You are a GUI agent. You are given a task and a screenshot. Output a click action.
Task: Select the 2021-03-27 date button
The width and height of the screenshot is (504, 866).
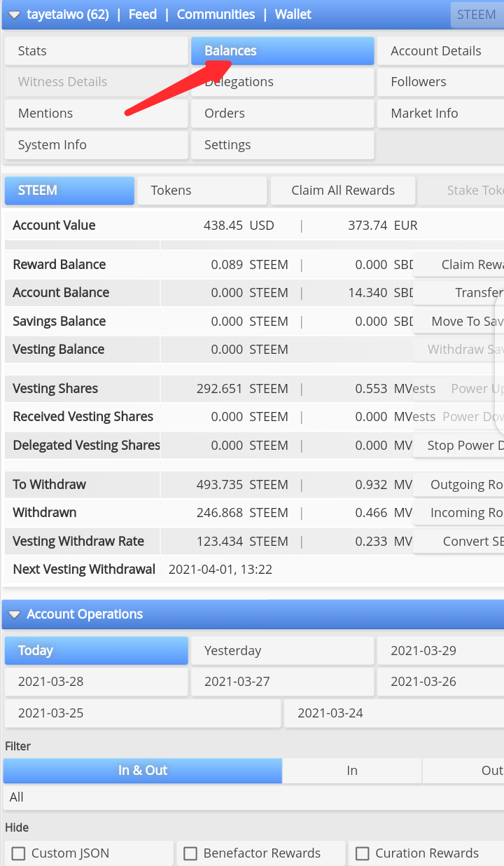pos(282,682)
